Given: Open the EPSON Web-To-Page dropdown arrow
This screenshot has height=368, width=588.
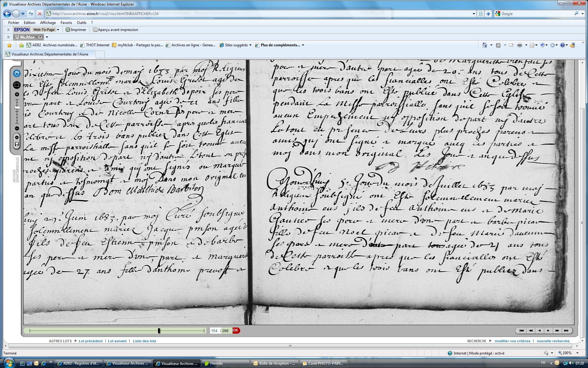Looking at the screenshot, I should click(x=58, y=30).
